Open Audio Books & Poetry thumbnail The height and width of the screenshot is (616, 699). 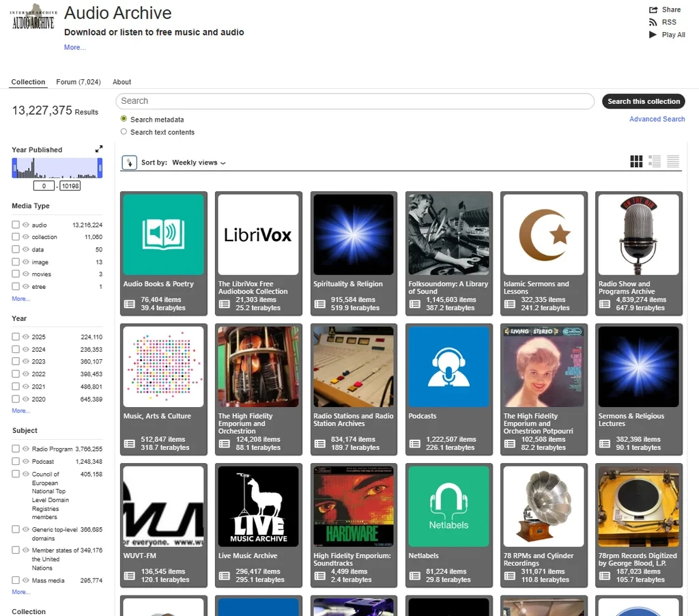tap(164, 234)
